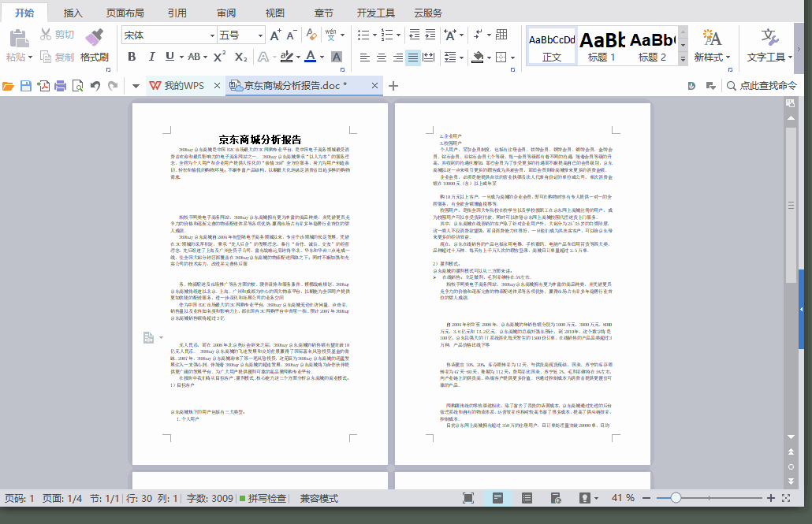Justify text alignment
Image resolution: width=812 pixels, height=524 pixels.
click(413, 57)
